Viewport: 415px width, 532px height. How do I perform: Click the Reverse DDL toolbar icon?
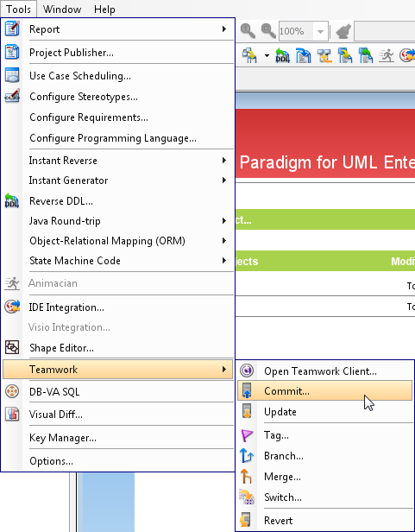pyautogui.click(x=283, y=55)
